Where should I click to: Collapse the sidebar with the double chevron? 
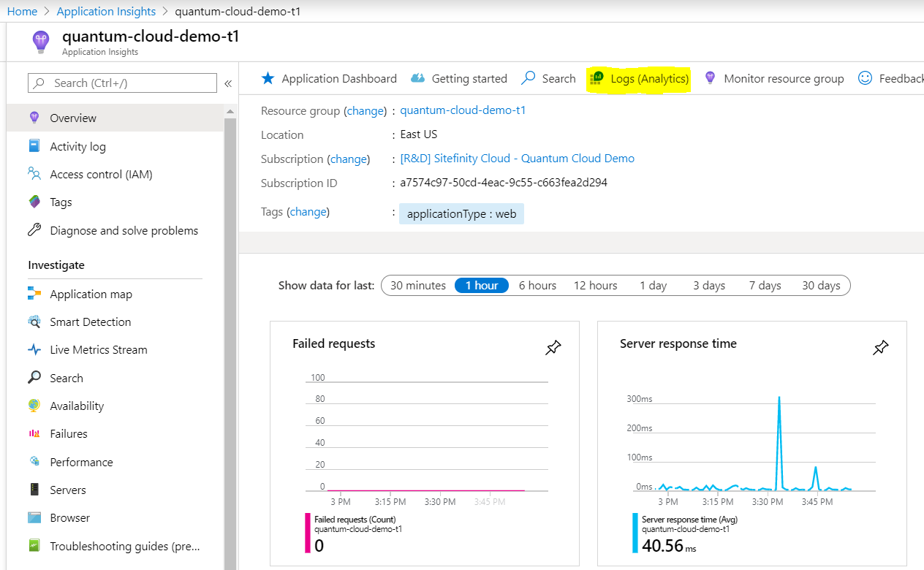(227, 83)
